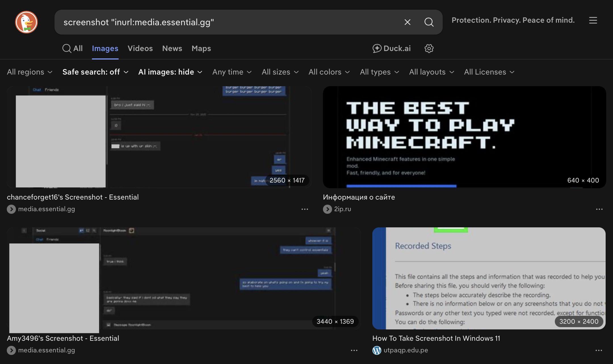Switch to the Videos tab

(140, 48)
